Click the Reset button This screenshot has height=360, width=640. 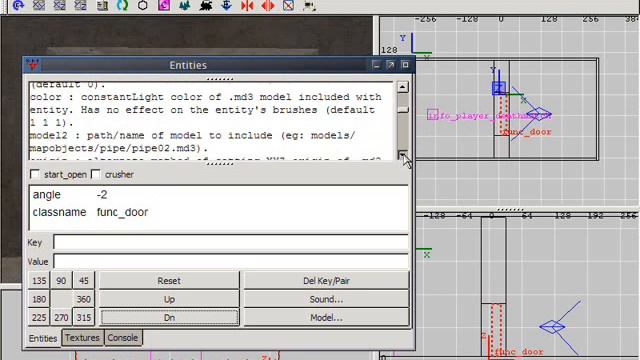point(169,281)
